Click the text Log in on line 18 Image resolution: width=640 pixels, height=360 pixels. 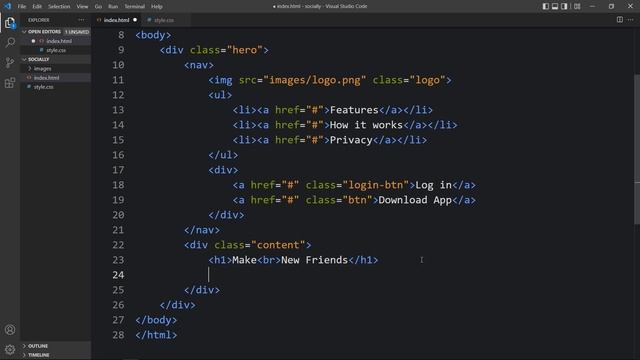point(433,185)
